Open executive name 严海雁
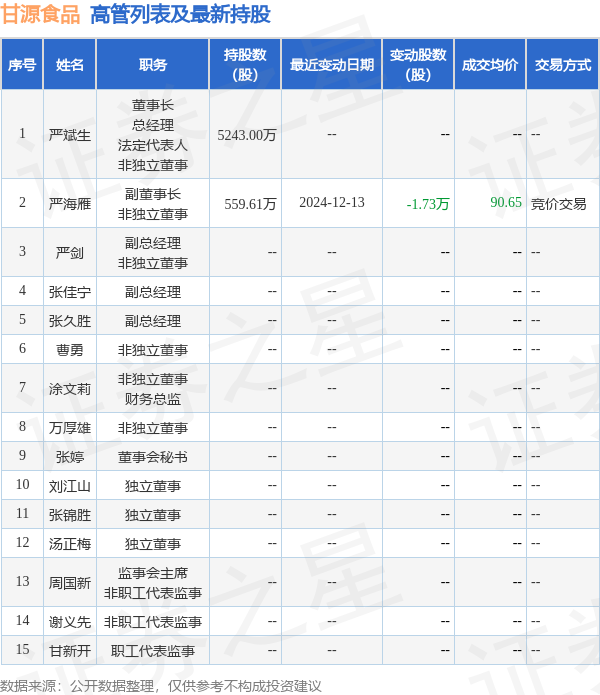Viewport: 600px width, 695px height. coord(70,203)
